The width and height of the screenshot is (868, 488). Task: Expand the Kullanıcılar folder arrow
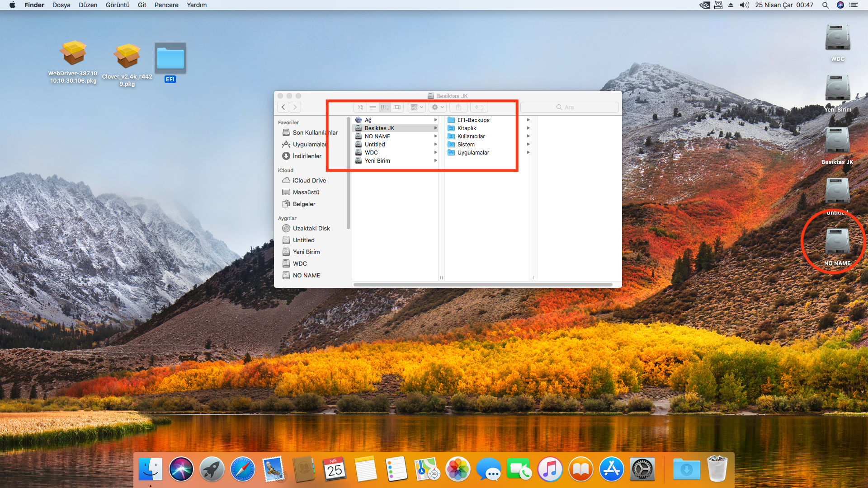point(528,136)
